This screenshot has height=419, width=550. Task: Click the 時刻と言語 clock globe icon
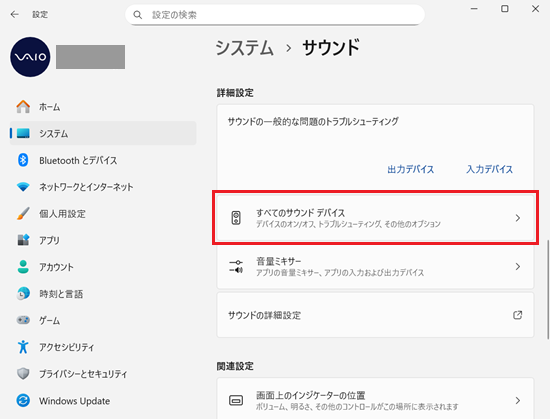(23, 293)
